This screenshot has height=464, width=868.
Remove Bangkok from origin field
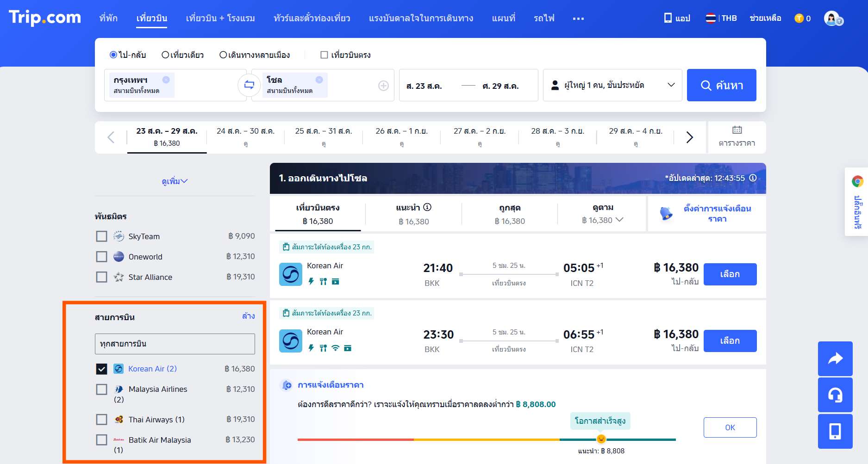(166, 80)
